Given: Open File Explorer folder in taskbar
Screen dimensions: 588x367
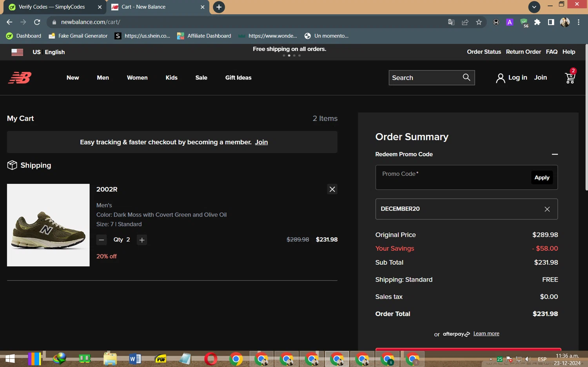Looking at the screenshot, I should tap(110, 359).
